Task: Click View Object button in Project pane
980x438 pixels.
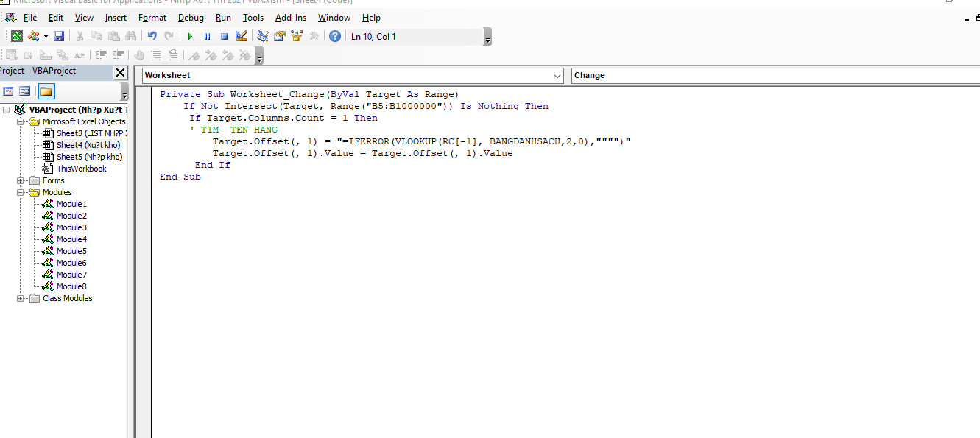Action: [x=25, y=91]
